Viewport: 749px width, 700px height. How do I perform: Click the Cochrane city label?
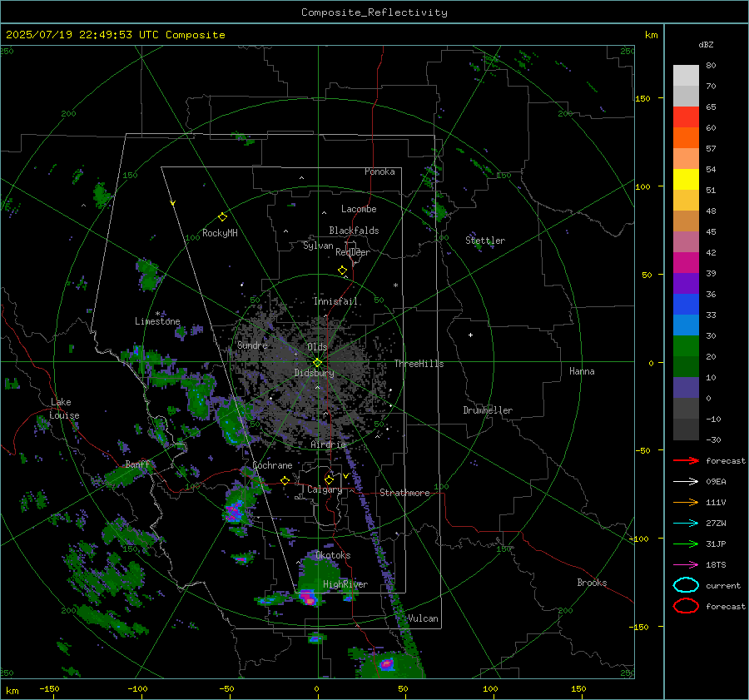tap(272, 465)
